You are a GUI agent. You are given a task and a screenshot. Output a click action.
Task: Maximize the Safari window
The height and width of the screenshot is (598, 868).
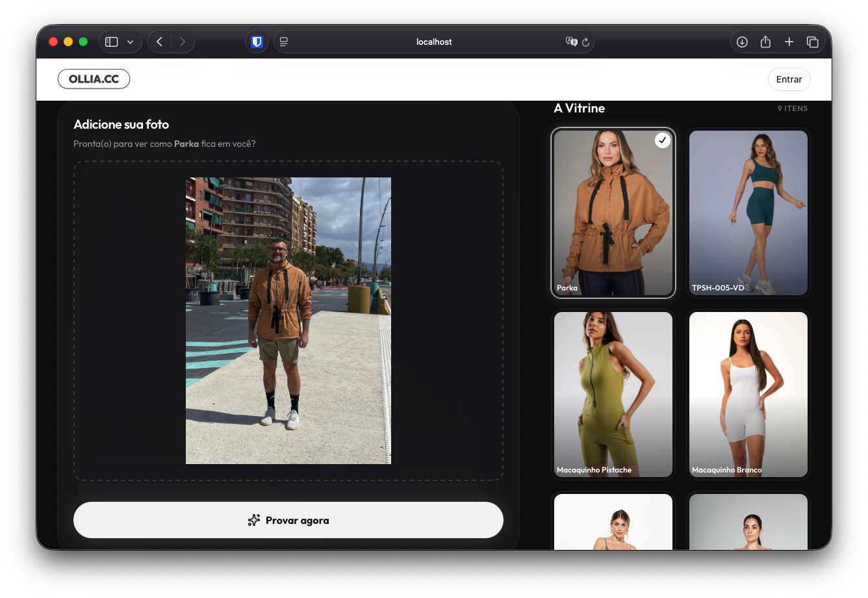tap(83, 42)
